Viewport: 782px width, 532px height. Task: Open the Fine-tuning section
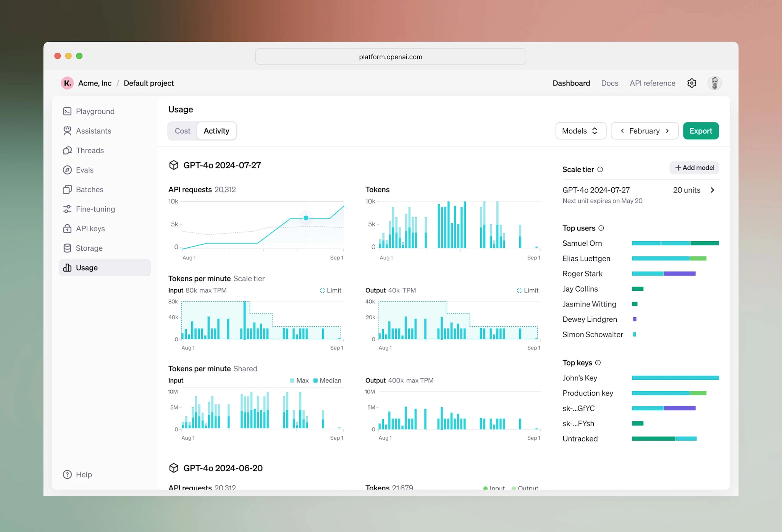pos(95,209)
